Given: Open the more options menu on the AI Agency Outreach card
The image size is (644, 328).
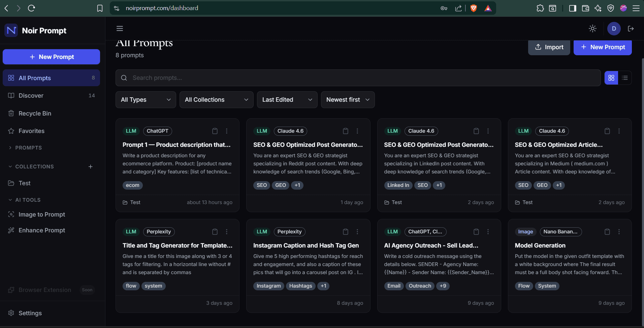Looking at the screenshot, I should point(488,232).
